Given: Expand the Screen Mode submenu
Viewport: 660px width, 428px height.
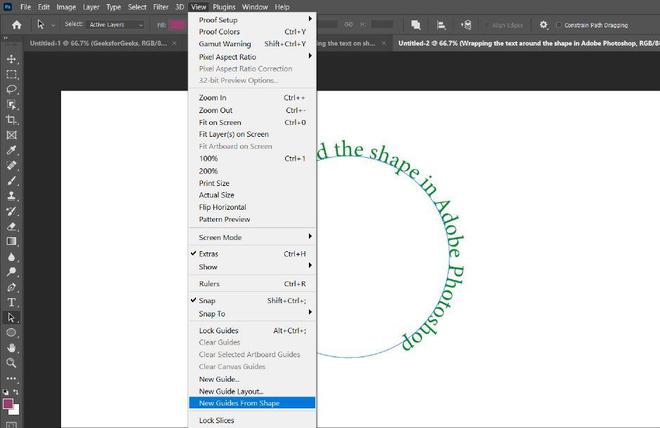Looking at the screenshot, I should (x=252, y=237).
